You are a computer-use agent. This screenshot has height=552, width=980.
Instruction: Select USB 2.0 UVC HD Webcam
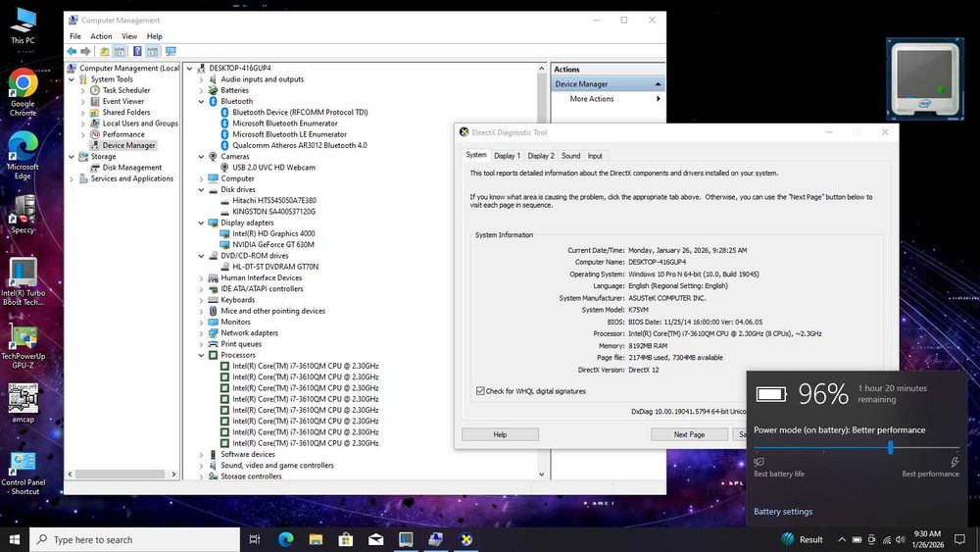click(x=273, y=168)
